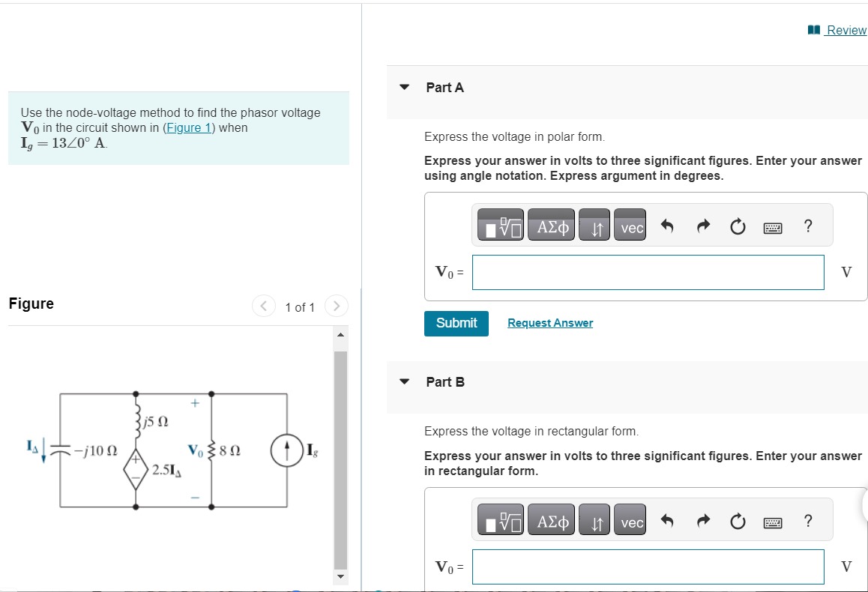Click the V0 answer input field in Part A
The width and height of the screenshot is (868, 592).
[648, 272]
